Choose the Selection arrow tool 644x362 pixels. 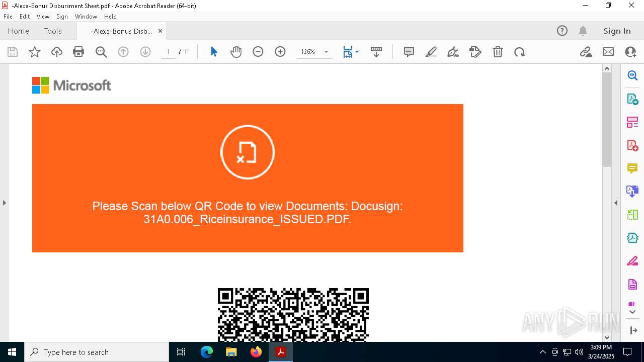tap(214, 52)
